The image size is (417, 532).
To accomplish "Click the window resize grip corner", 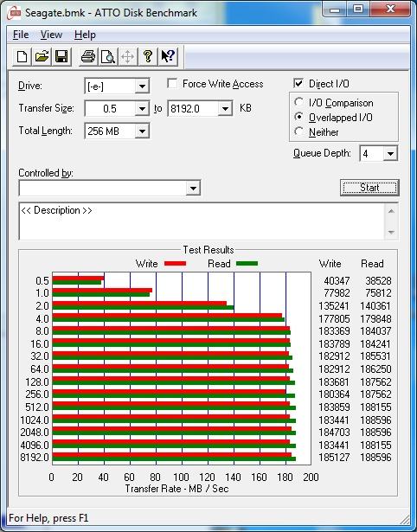I will [405, 519].
